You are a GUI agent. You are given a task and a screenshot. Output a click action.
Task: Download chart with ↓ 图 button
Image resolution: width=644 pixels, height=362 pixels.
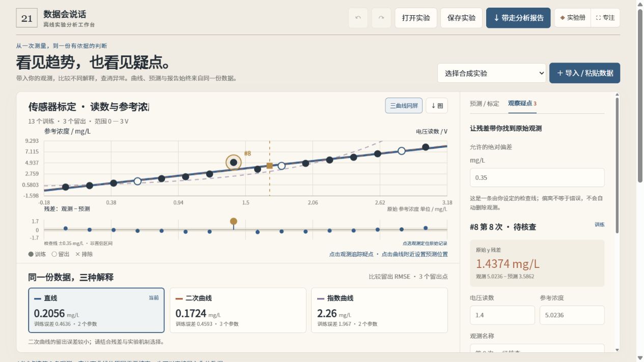[437, 106]
